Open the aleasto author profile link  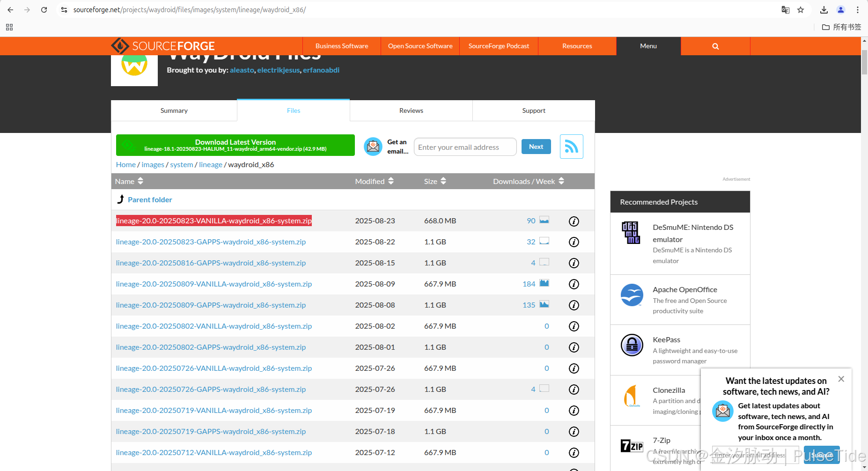point(242,70)
